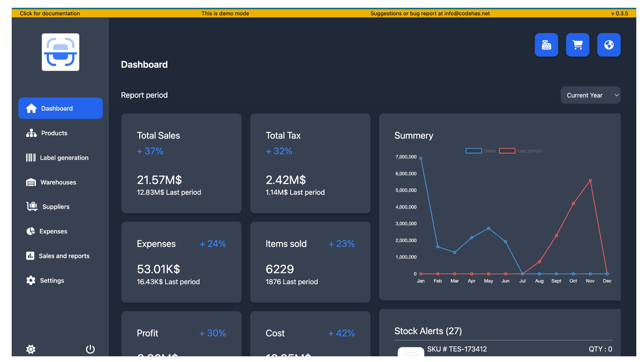Toggle Sales series in chart legend
644x362 pixels.
click(480, 151)
